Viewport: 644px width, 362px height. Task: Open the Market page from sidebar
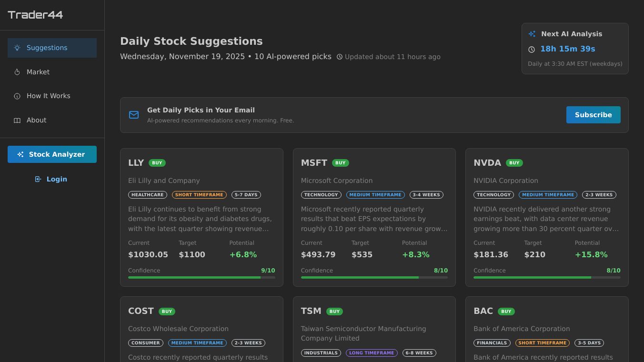[38, 72]
